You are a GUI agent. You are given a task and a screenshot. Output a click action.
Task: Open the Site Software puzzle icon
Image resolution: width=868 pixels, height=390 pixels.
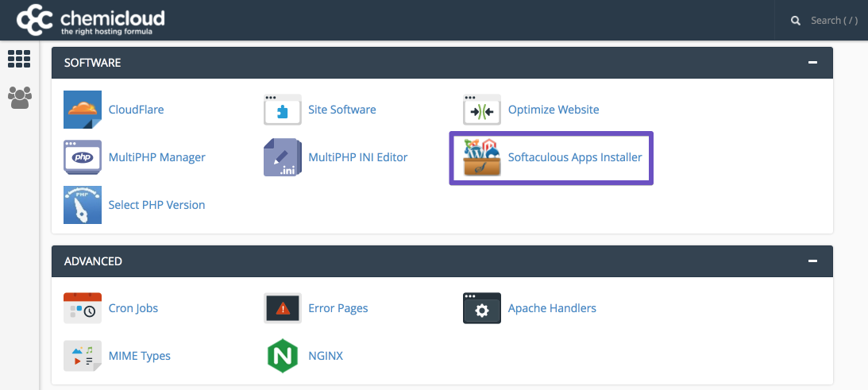pos(283,110)
